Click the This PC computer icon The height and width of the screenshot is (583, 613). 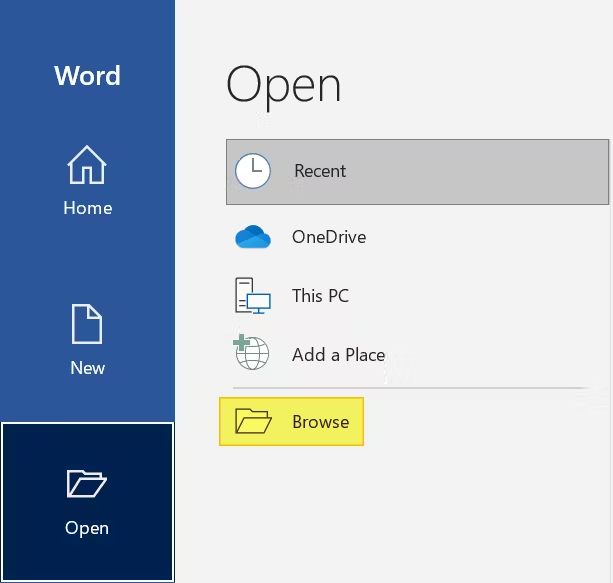(253, 296)
